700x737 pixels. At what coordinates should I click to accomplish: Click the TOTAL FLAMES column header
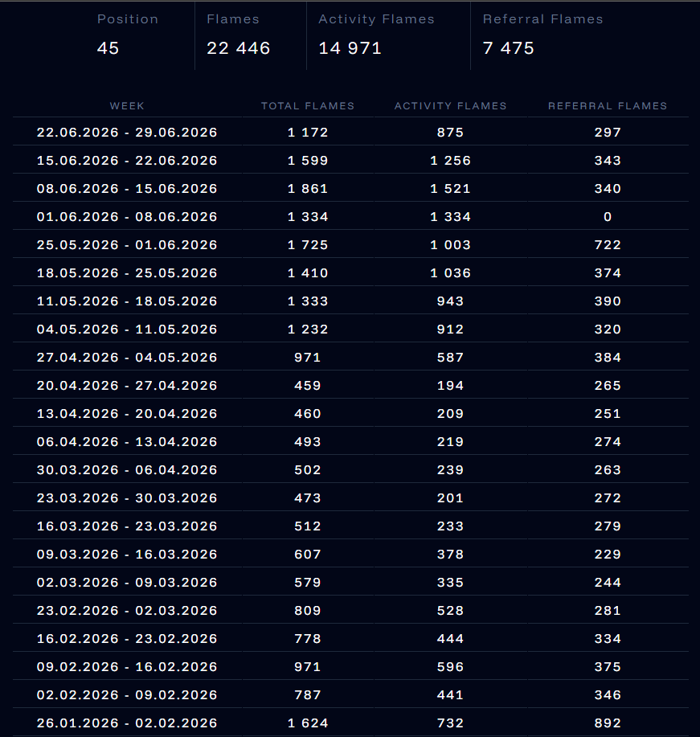[x=308, y=106]
